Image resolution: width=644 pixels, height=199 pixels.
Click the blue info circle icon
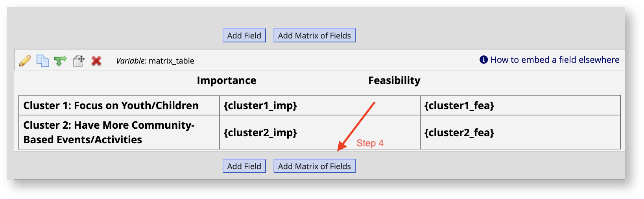point(483,60)
